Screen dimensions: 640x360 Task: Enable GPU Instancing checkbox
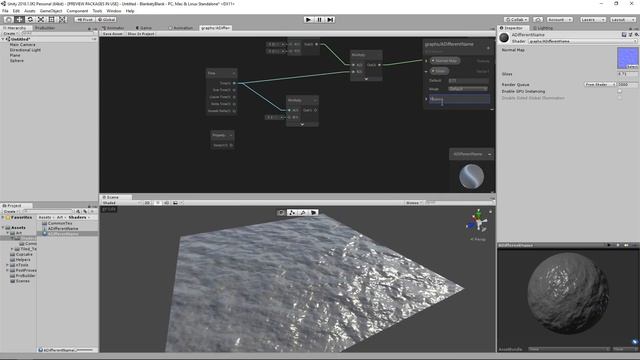pos(620,91)
